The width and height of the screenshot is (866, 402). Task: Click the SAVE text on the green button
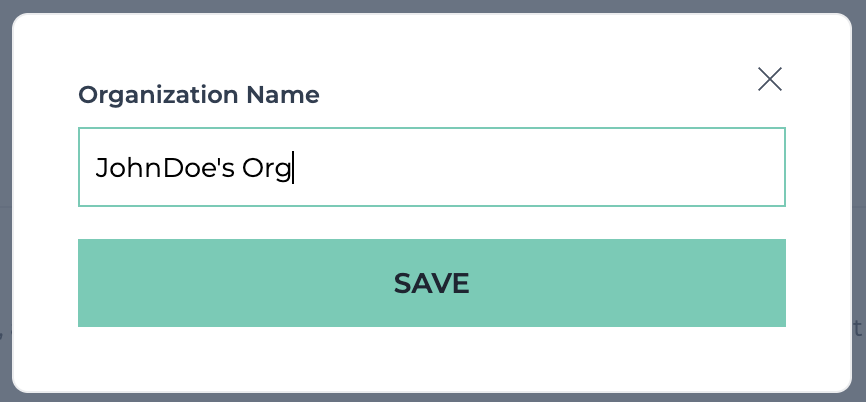431,283
